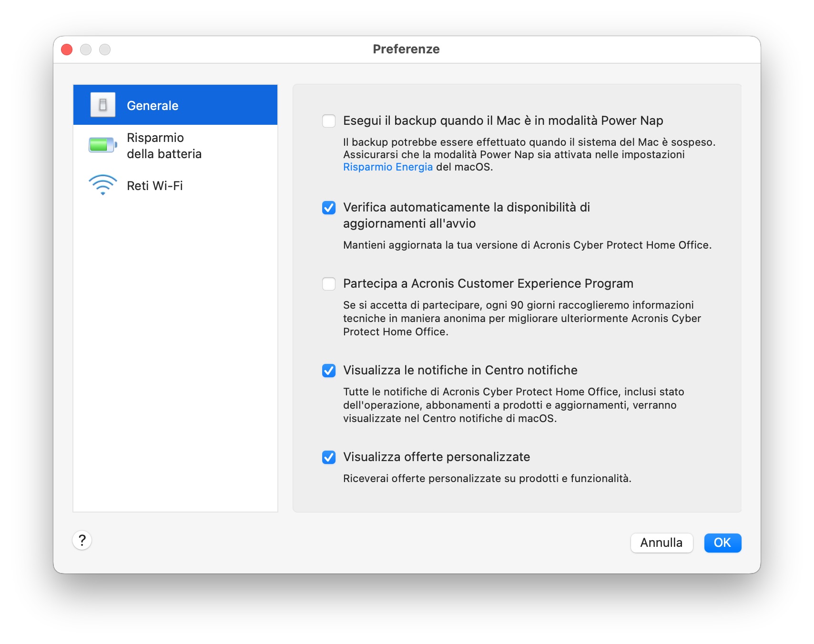
Task: Click the Preferenze window title
Action: pos(406,49)
